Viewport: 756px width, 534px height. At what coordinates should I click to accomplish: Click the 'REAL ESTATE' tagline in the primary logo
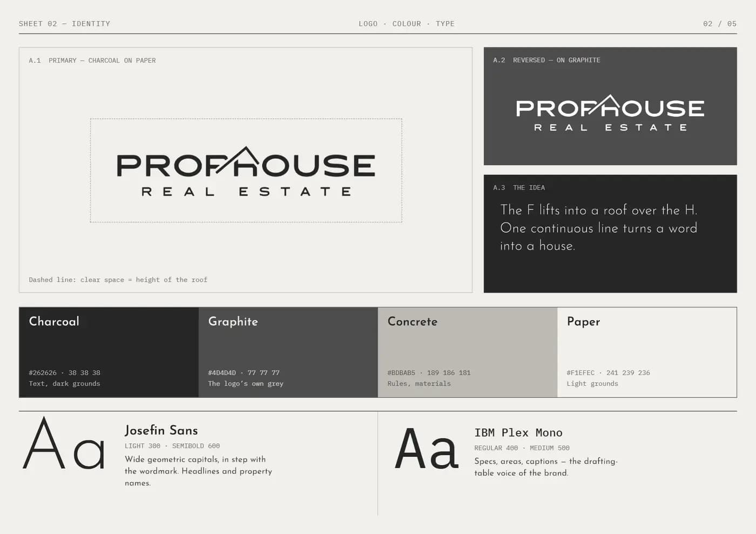[246, 192]
